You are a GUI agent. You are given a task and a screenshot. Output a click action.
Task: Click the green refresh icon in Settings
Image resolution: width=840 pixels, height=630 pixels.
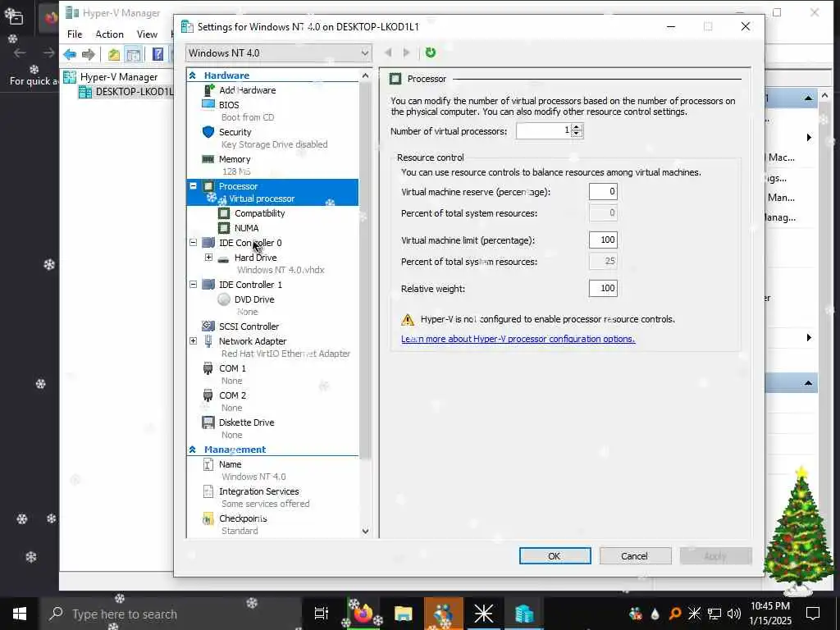click(x=430, y=52)
